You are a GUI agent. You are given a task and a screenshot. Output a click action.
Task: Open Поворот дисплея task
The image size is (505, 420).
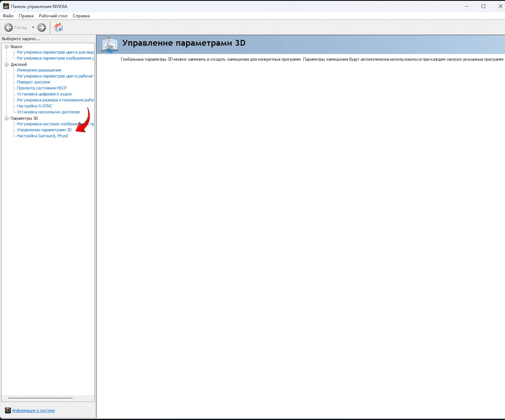(x=33, y=82)
